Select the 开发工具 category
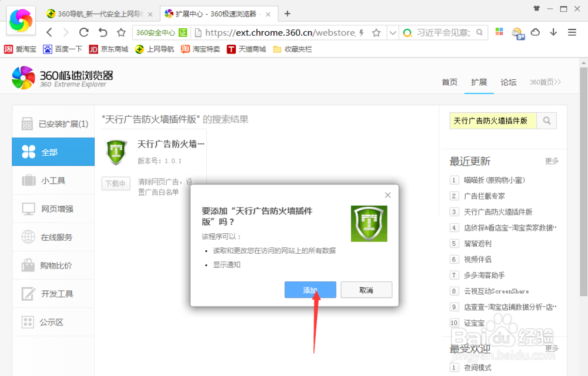The height and width of the screenshot is (376, 588). (54, 294)
